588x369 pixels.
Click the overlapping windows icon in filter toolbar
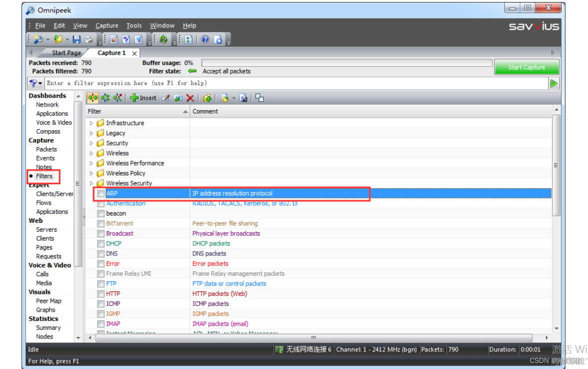260,98
